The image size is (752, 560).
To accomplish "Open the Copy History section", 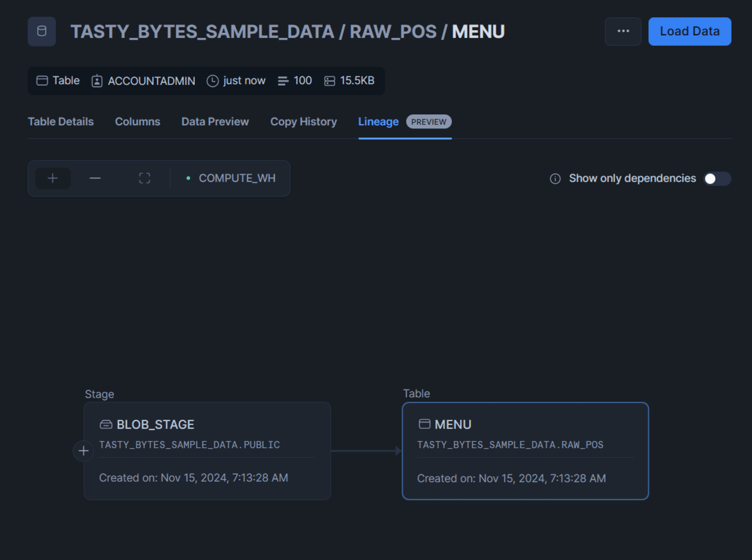I will tap(303, 122).
